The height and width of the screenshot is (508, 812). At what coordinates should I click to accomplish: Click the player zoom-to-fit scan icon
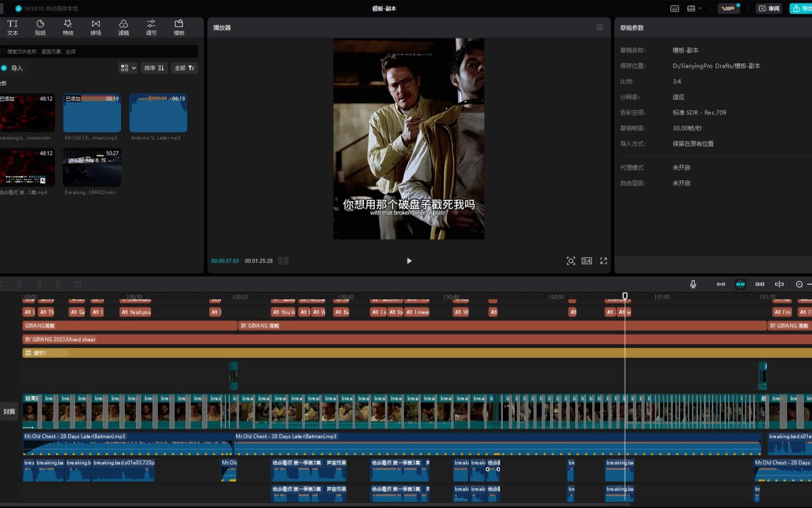pos(571,261)
